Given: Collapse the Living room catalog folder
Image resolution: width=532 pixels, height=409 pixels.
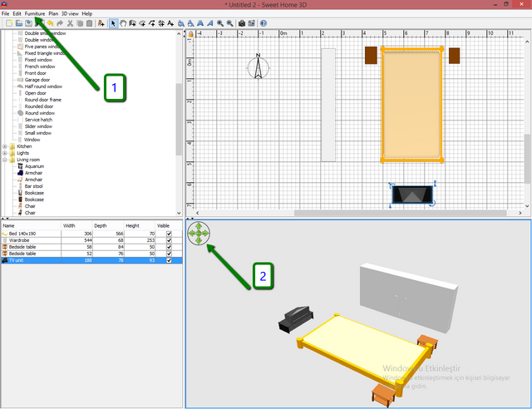Looking at the screenshot, I should pyautogui.click(x=5, y=160).
